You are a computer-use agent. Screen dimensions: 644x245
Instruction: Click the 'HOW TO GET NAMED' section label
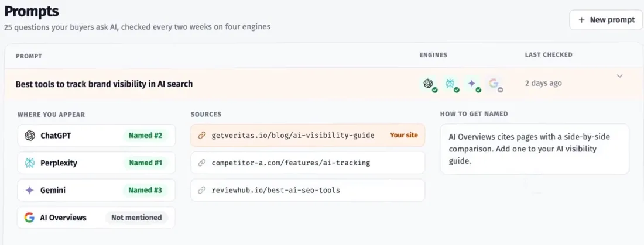pos(474,114)
